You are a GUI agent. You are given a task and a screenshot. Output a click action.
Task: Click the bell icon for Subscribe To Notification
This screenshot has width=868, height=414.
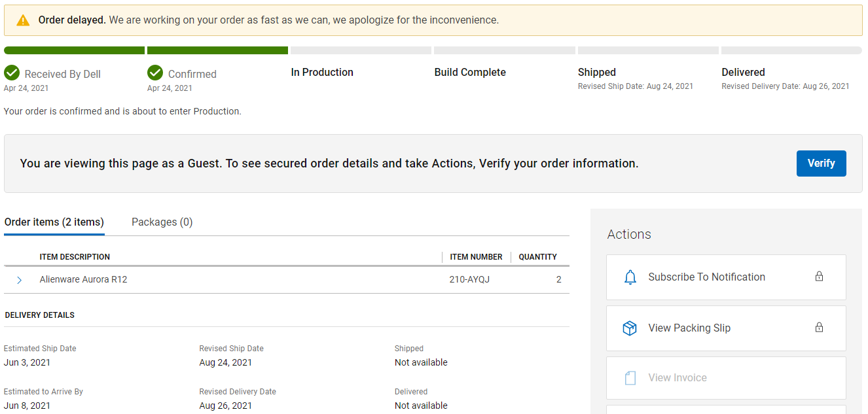[x=630, y=277]
